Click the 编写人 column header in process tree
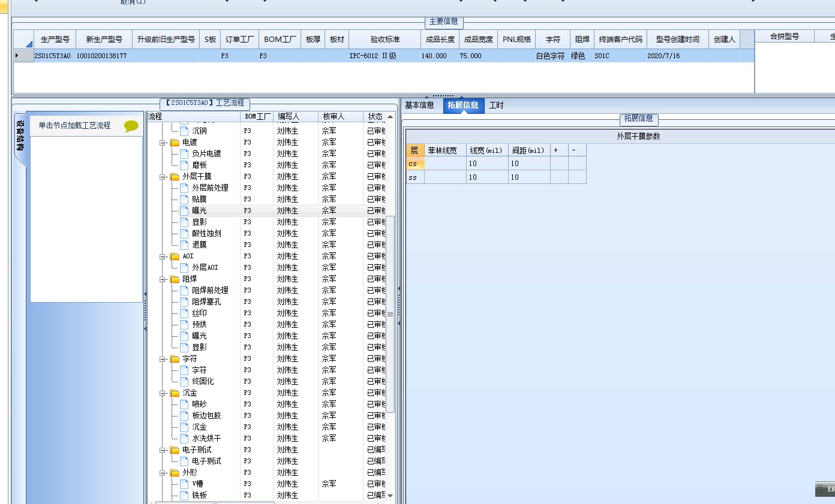 click(x=296, y=116)
